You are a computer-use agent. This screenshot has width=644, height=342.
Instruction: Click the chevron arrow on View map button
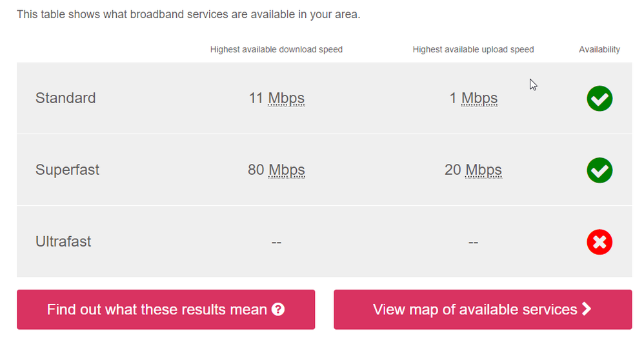586,309
